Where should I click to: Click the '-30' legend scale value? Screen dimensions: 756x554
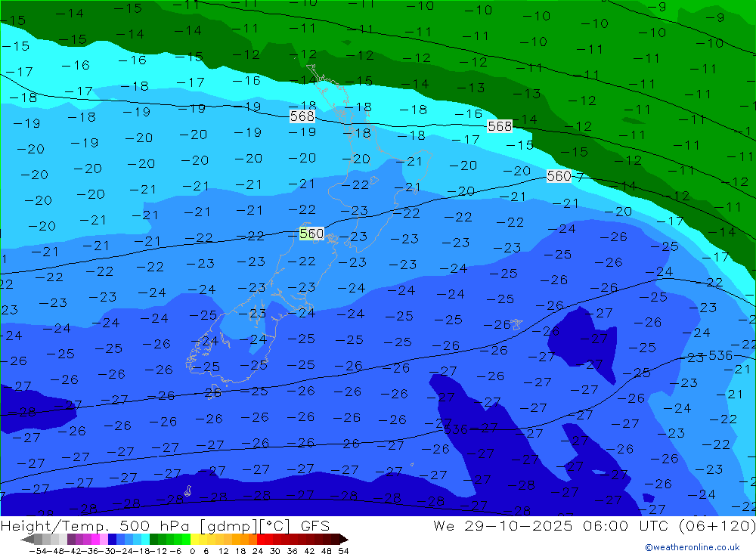(108, 551)
